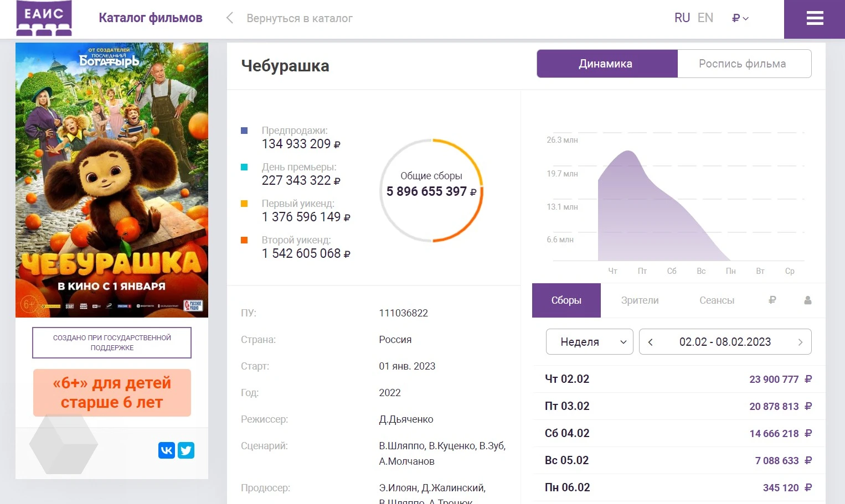Select the Сеансы tab
Image resolution: width=845 pixels, height=504 pixels.
tap(717, 300)
